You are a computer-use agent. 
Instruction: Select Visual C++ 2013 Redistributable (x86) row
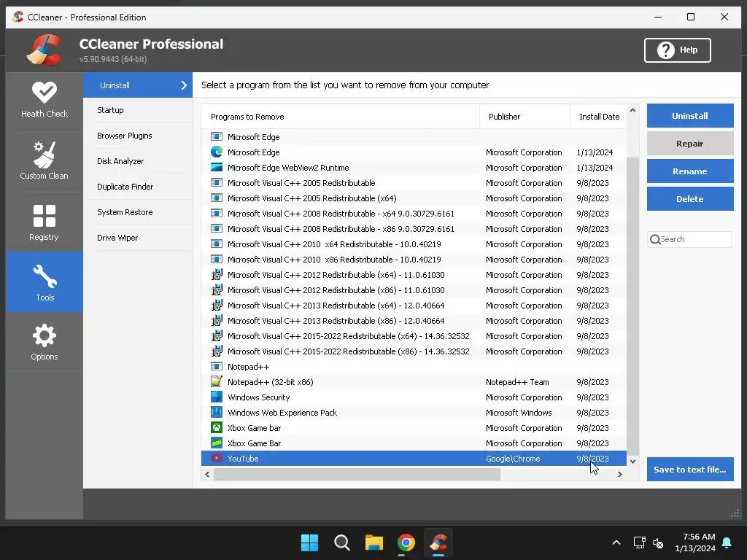[x=414, y=321]
